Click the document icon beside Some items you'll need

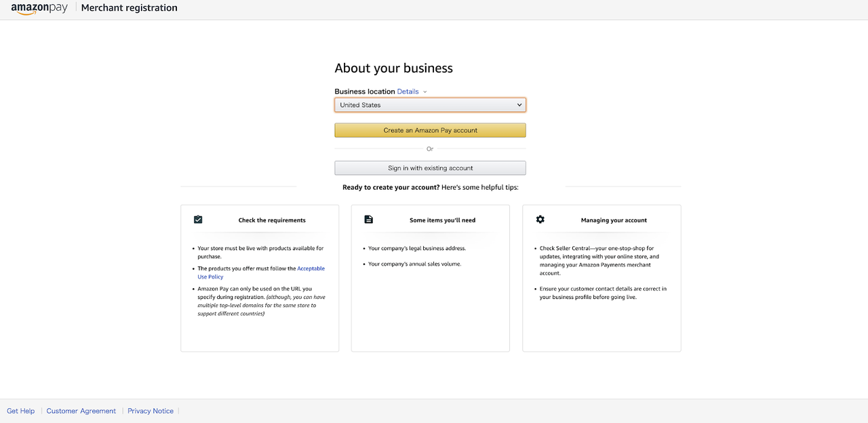(369, 220)
